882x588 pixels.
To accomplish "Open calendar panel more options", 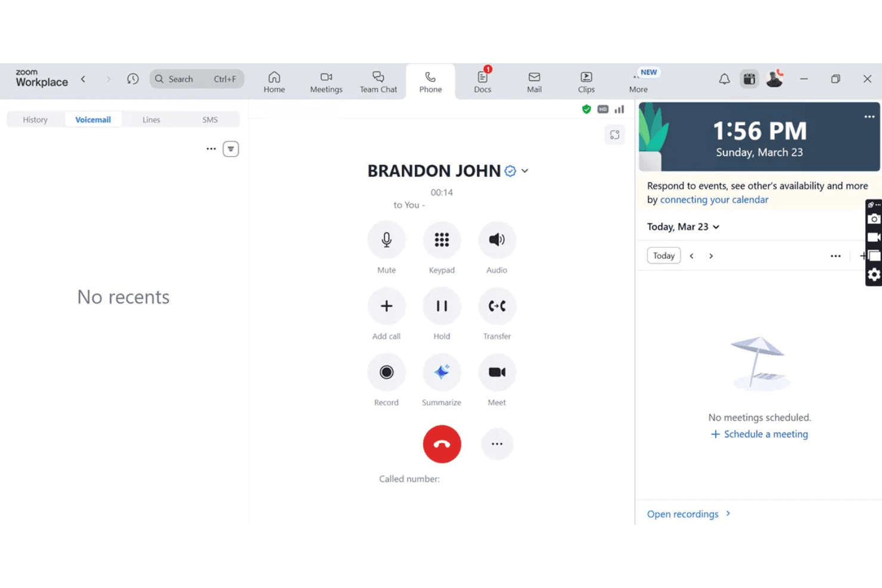I will (x=836, y=256).
